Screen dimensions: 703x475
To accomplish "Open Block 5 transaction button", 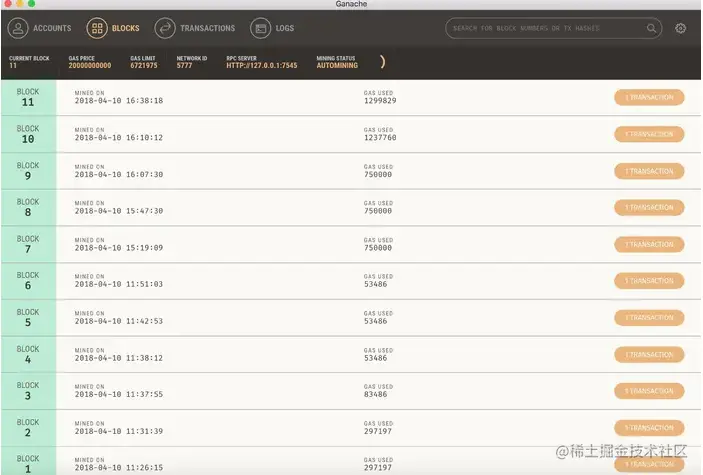I will pos(649,318).
